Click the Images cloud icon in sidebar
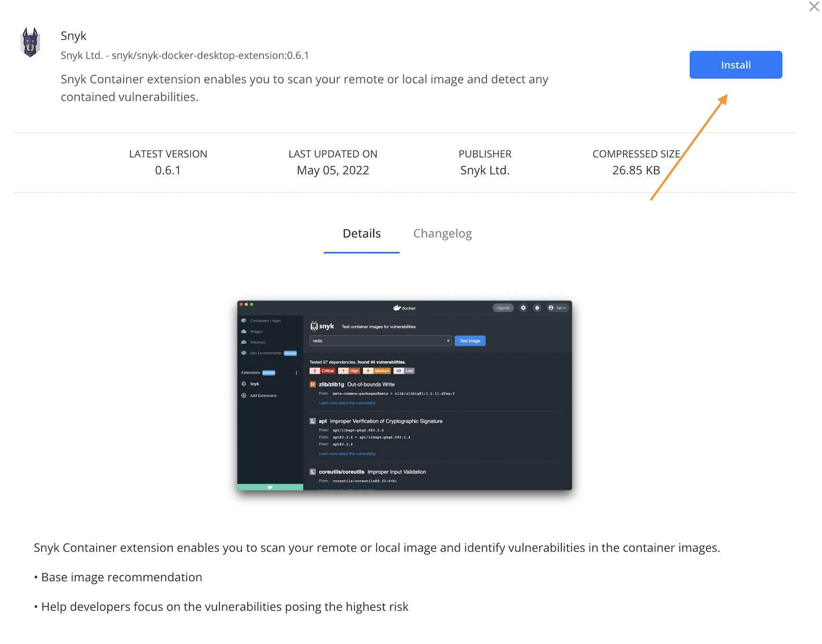Viewport: 822px width, 644px height. (244, 331)
